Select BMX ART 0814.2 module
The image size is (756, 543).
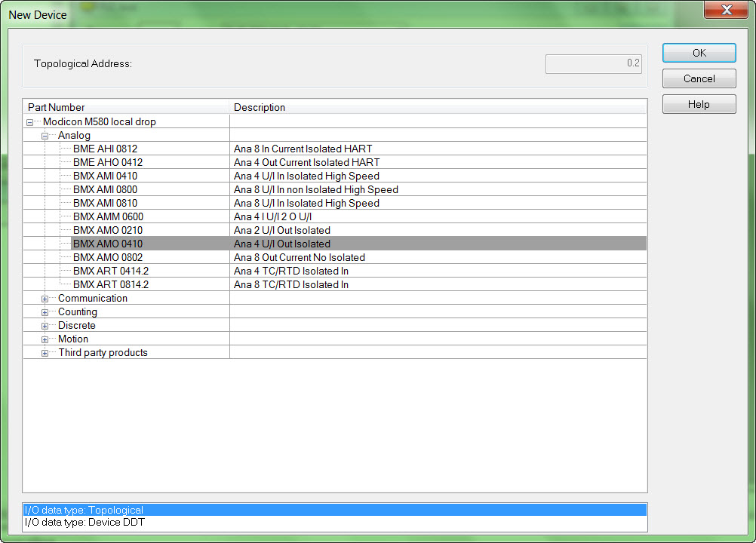(x=111, y=284)
